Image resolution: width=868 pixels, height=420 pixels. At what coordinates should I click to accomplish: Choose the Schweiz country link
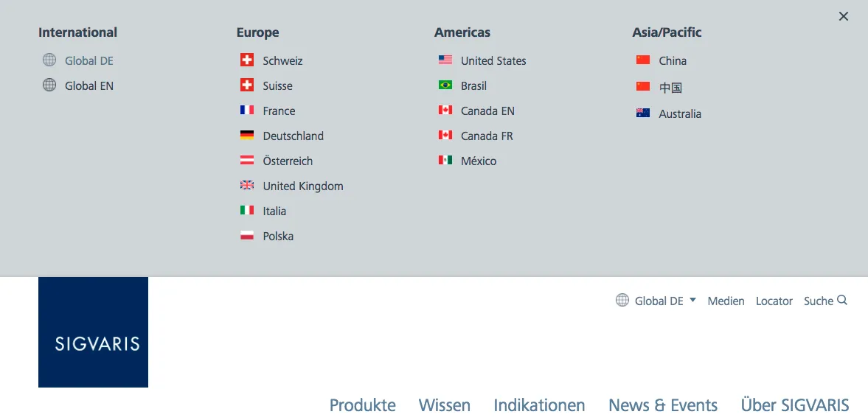click(283, 61)
